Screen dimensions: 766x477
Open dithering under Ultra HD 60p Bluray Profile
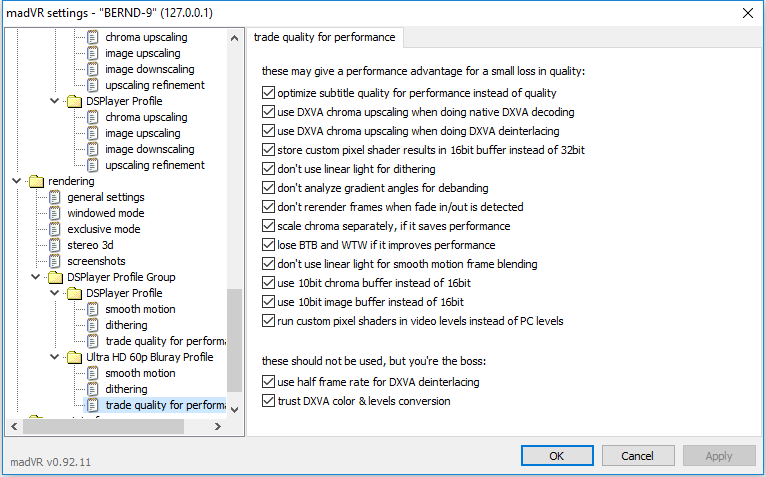[x=126, y=389]
